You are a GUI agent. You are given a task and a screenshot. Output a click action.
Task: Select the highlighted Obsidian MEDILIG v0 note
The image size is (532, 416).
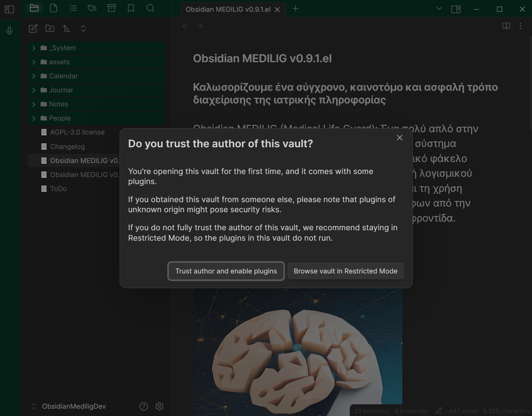[x=74, y=161]
